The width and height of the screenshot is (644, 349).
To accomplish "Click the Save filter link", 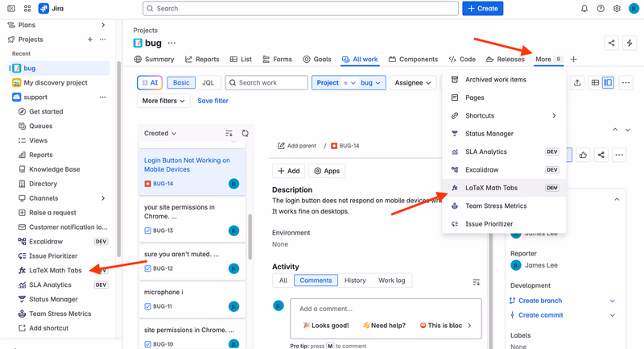I will pyautogui.click(x=213, y=101).
